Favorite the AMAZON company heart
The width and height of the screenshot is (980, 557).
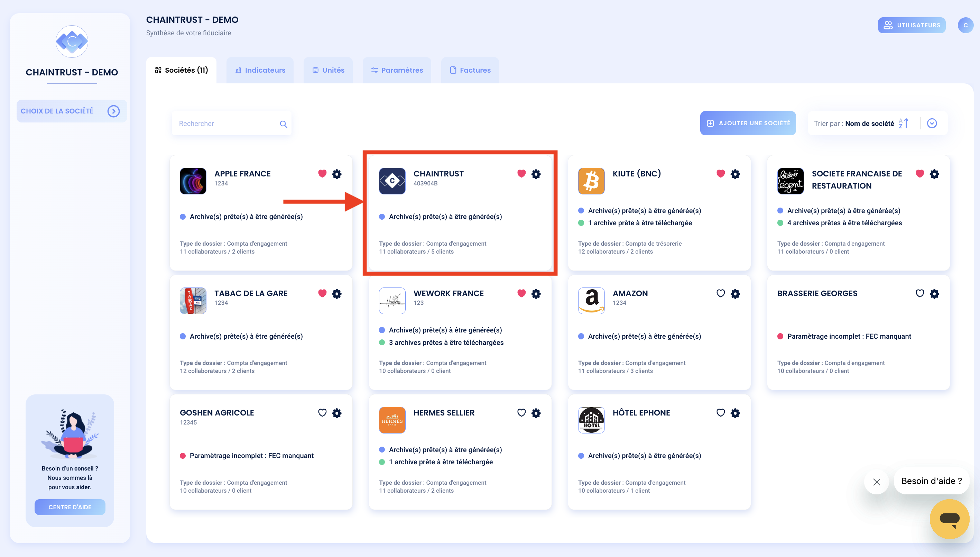(x=720, y=293)
